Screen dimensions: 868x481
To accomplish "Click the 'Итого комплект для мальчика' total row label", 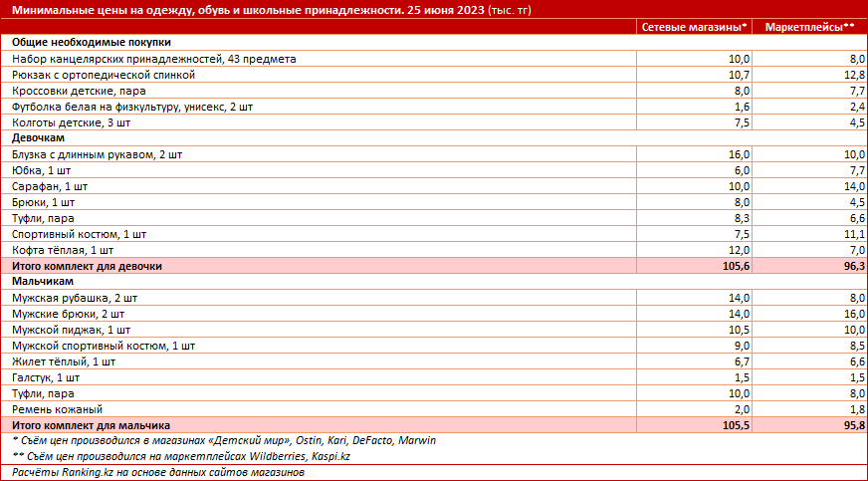I will click(91, 425).
